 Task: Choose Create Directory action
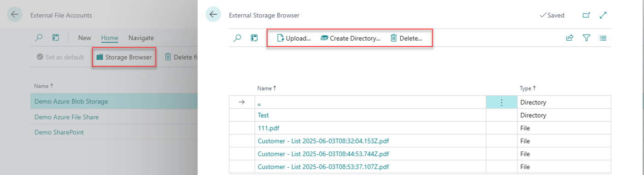(351, 38)
